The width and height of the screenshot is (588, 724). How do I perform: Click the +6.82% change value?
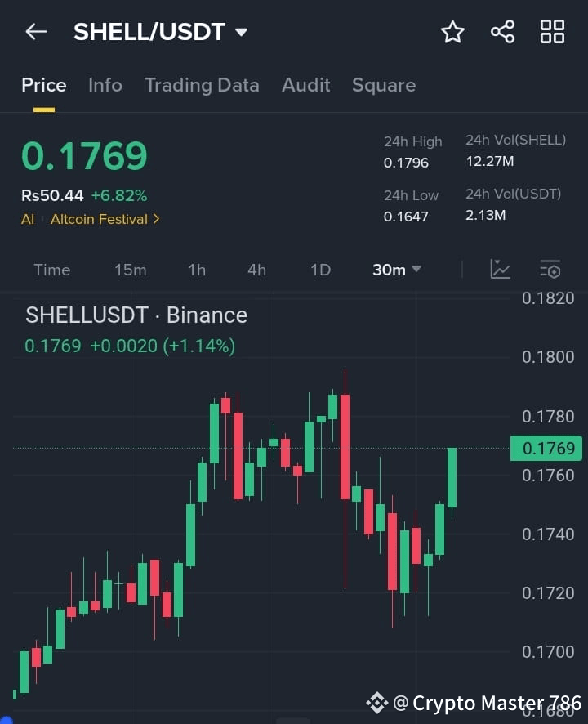(x=119, y=195)
